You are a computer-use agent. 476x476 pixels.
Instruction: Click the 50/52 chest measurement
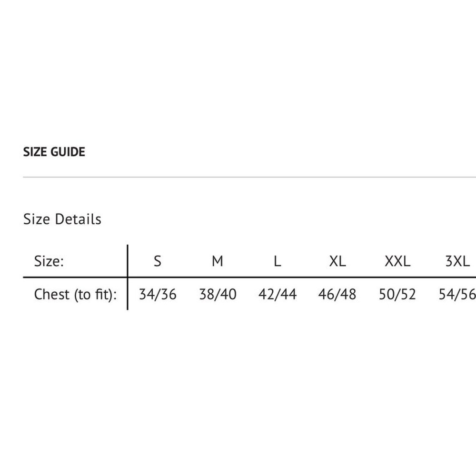(x=397, y=295)
